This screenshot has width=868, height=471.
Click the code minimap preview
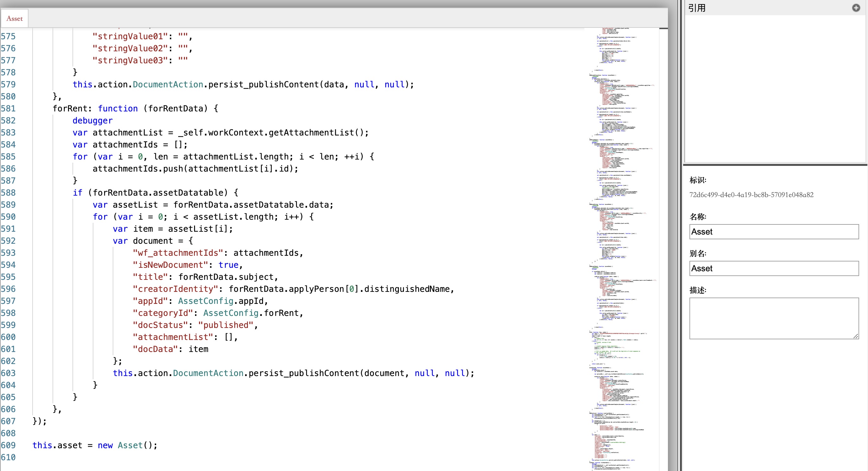[x=621, y=236]
